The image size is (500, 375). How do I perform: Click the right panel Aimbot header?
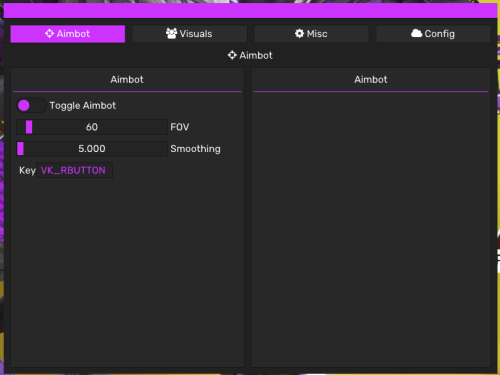tap(371, 79)
